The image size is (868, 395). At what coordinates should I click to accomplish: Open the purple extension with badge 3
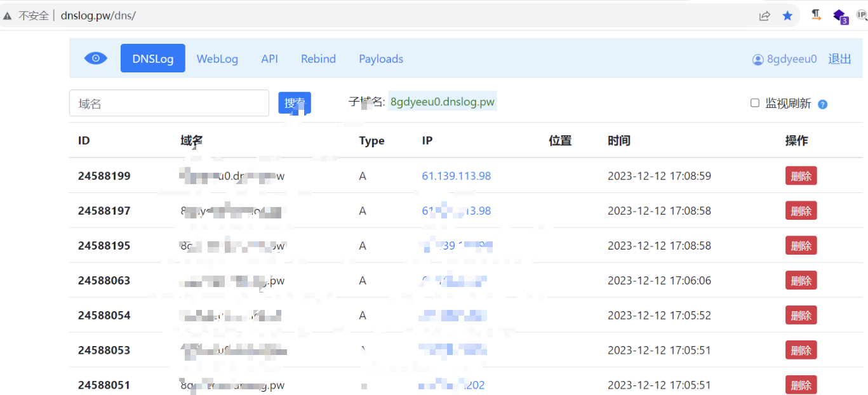(x=839, y=16)
